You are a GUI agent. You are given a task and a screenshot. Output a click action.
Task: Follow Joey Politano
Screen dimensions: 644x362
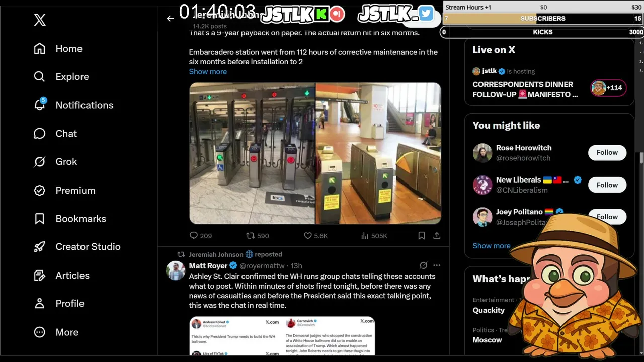coord(607,216)
